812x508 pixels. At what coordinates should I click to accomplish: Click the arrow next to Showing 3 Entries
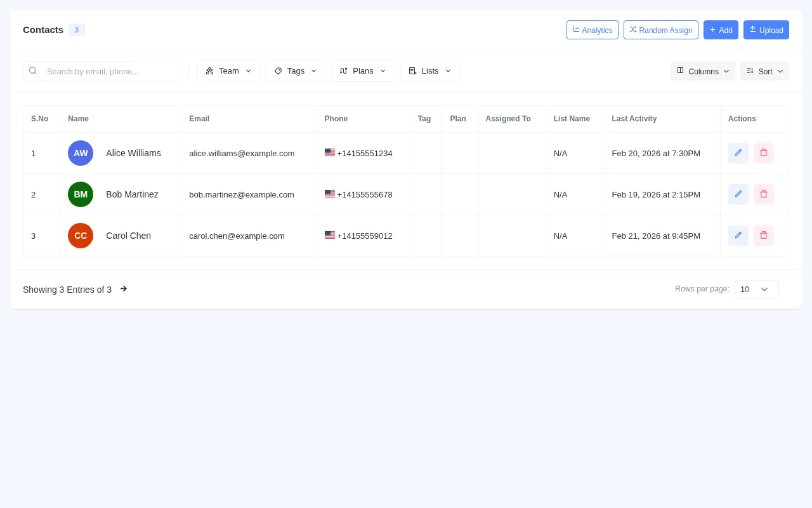click(124, 289)
